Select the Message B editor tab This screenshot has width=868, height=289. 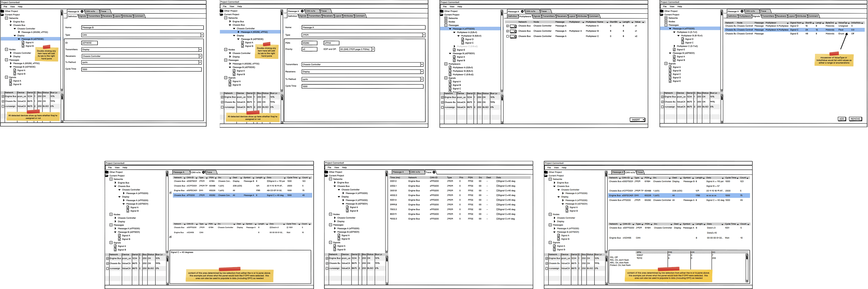[73, 11]
